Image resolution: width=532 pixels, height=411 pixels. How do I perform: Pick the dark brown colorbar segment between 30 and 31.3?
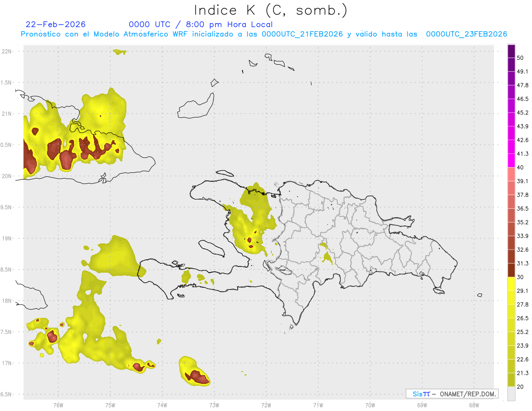coord(511,270)
